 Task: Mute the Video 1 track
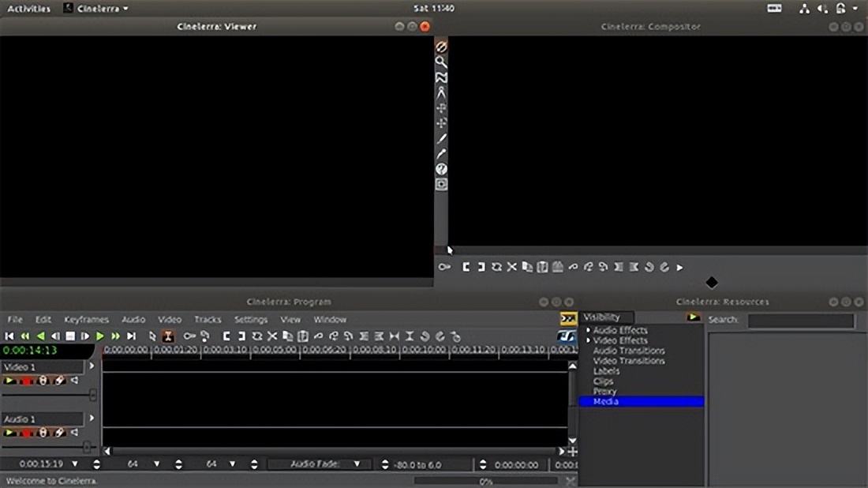point(75,381)
